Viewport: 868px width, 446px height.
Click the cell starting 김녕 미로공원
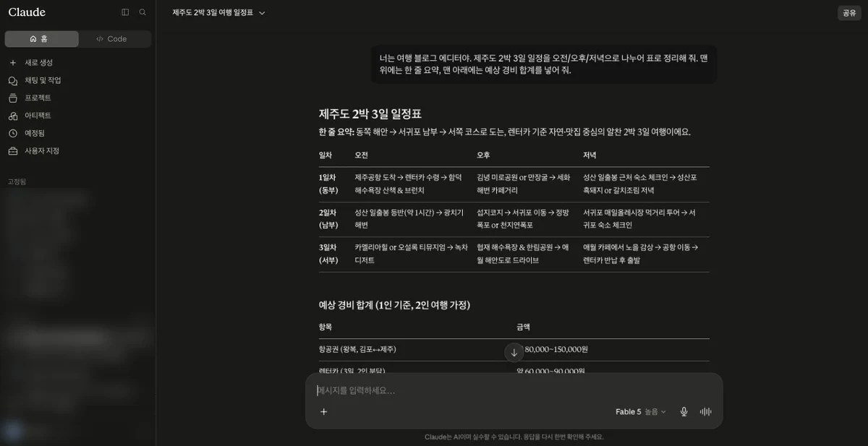pyautogui.click(x=524, y=184)
